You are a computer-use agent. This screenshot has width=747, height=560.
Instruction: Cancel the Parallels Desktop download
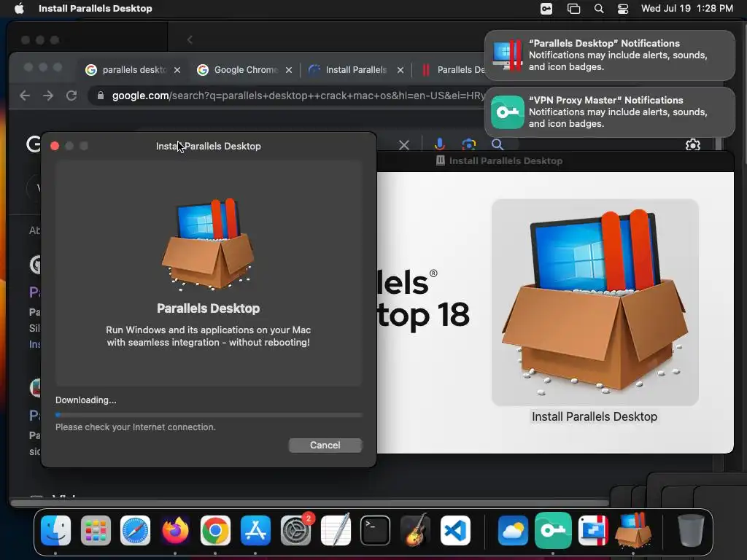[x=325, y=446]
